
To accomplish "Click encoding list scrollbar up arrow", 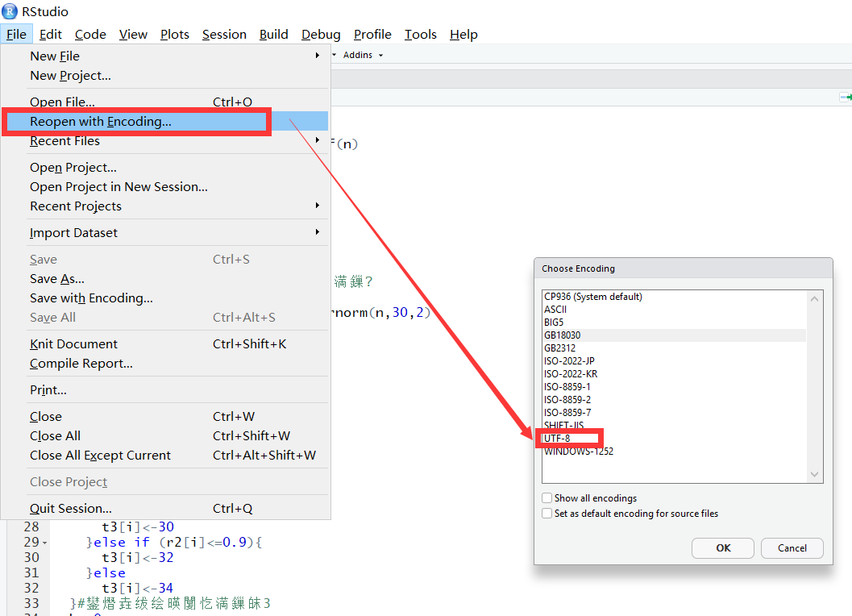I will [x=814, y=298].
